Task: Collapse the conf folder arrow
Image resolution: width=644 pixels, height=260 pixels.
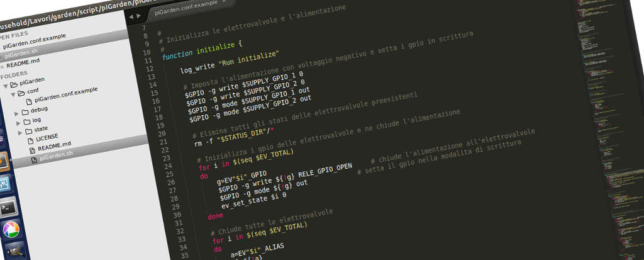Action: click(x=13, y=94)
